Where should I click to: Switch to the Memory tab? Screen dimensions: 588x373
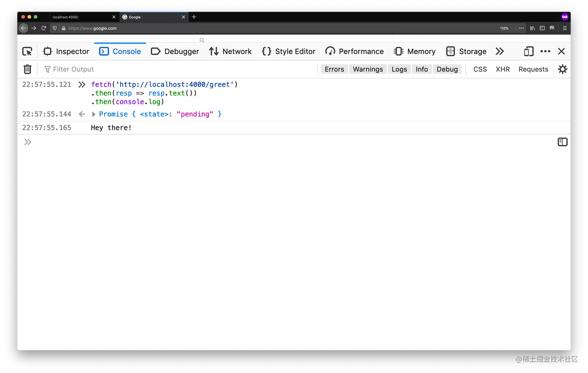pos(415,51)
